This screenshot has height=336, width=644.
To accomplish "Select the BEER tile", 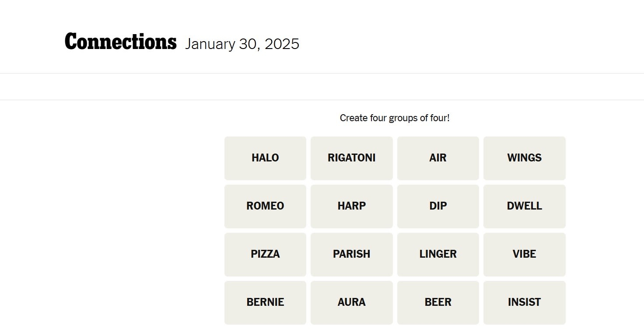I will [x=438, y=302].
